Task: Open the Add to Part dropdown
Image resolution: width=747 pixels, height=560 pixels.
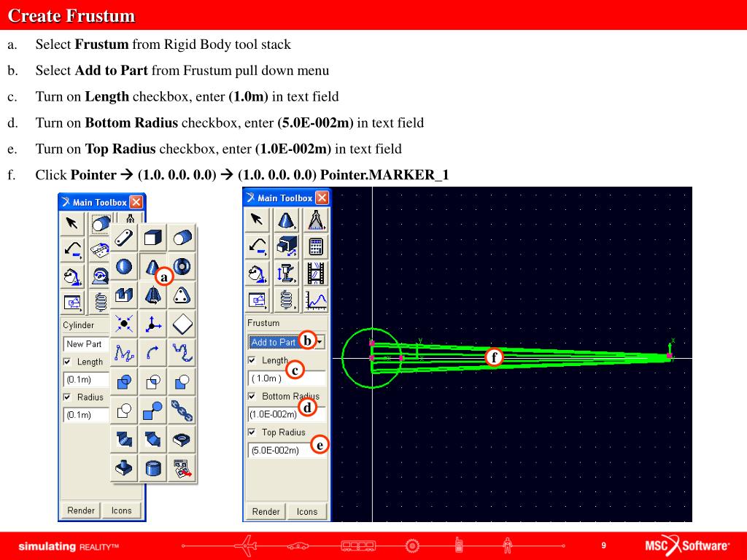Action: tap(287, 342)
